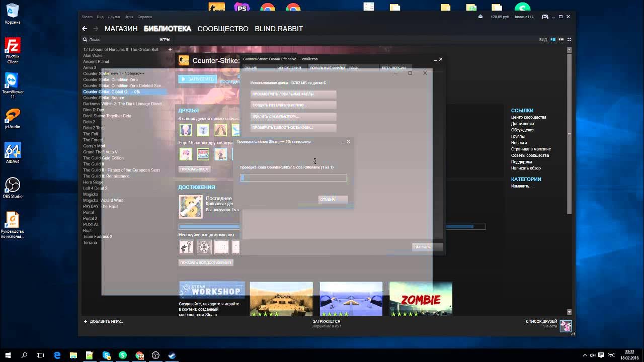The image size is (644, 362).
Task: Open the Справка menu
Action: click(x=144, y=17)
